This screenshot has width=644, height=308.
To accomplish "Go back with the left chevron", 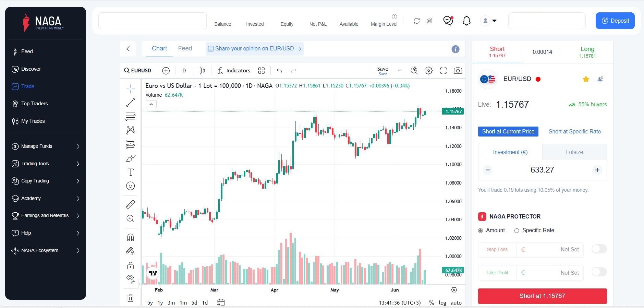I will click(x=128, y=49).
